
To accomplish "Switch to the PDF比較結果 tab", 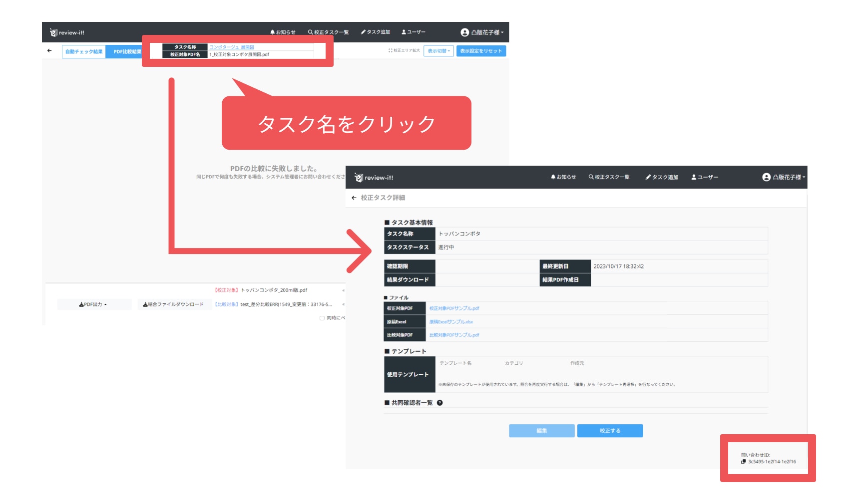I will [x=126, y=52].
